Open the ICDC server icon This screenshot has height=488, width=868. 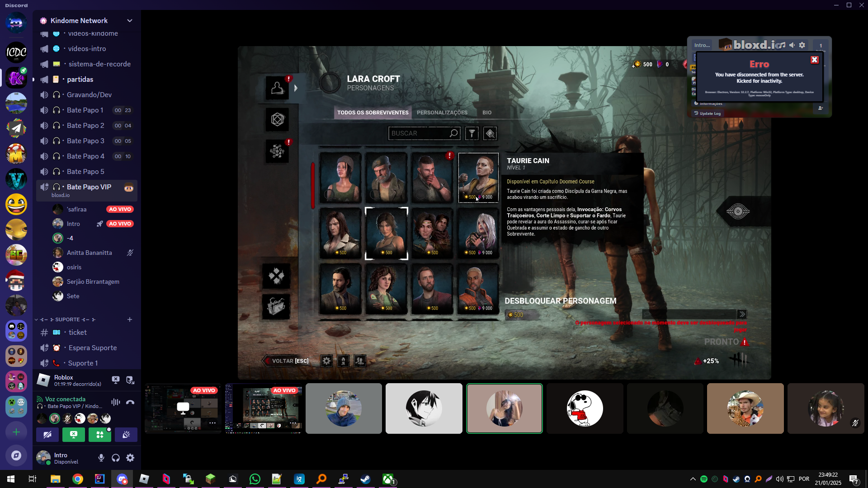pos(16,52)
